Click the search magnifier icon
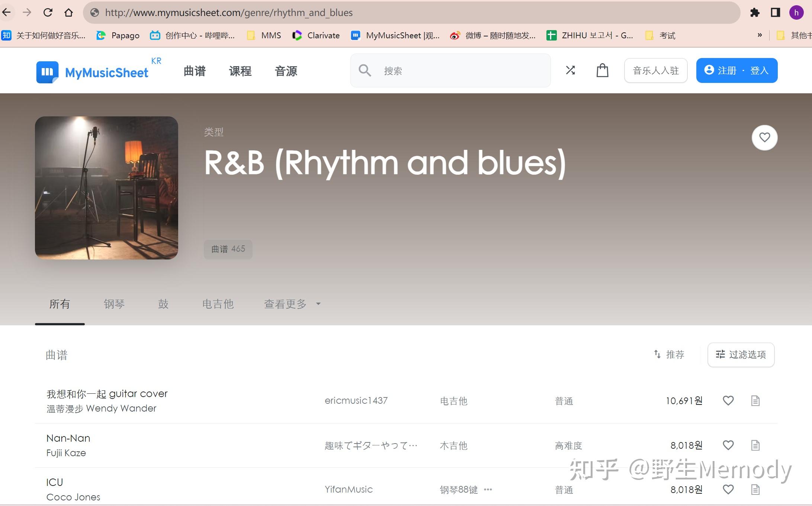812x506 pixels. click(x=365, y=70)
